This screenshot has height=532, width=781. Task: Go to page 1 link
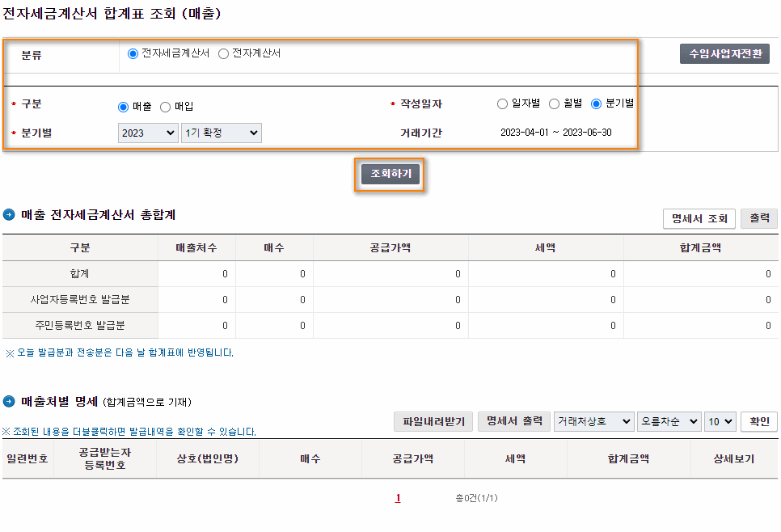(398, 498)
